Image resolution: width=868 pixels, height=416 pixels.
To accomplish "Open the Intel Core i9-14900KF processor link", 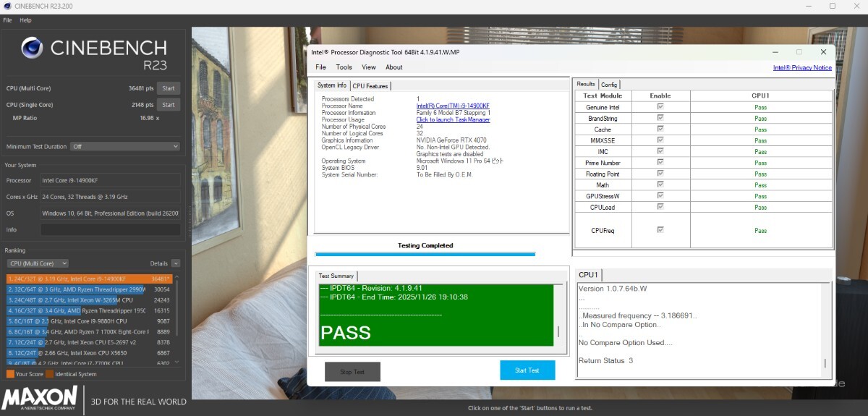I will coord(453,106).
